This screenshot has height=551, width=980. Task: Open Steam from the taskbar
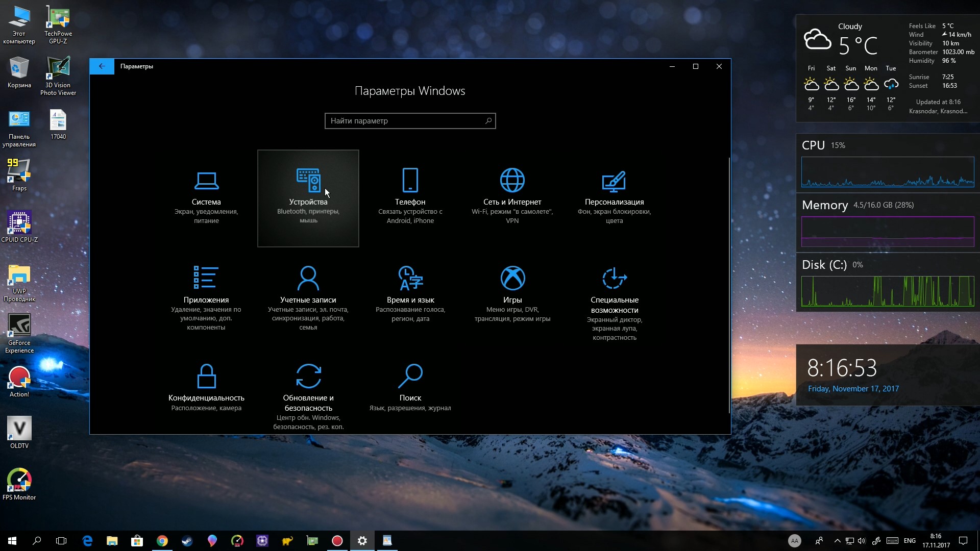tap(187, 541)
